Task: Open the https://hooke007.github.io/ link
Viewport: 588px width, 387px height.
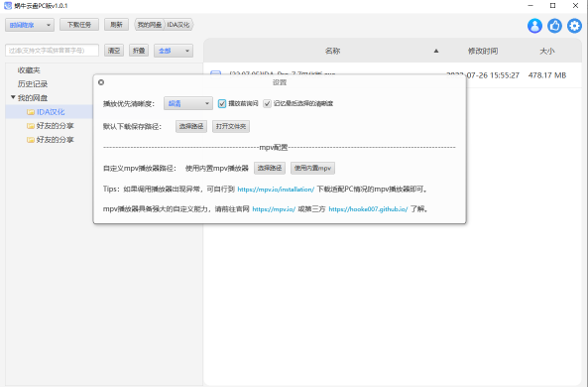Action: 368,209
